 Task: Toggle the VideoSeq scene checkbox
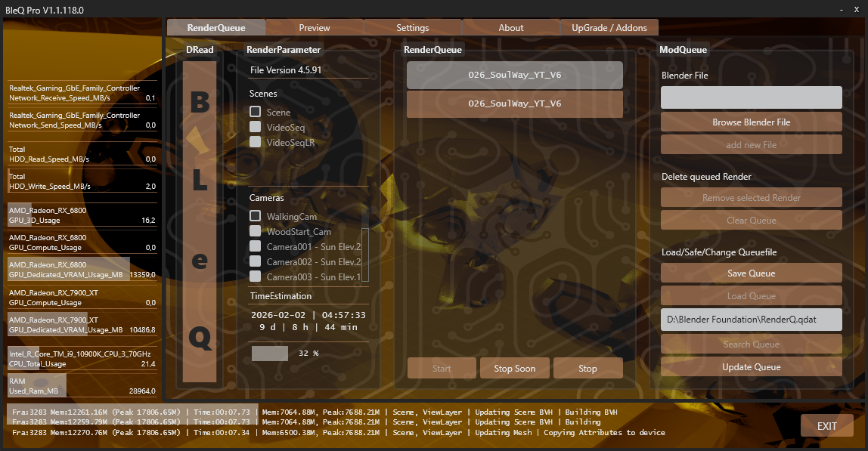[256, 127]
